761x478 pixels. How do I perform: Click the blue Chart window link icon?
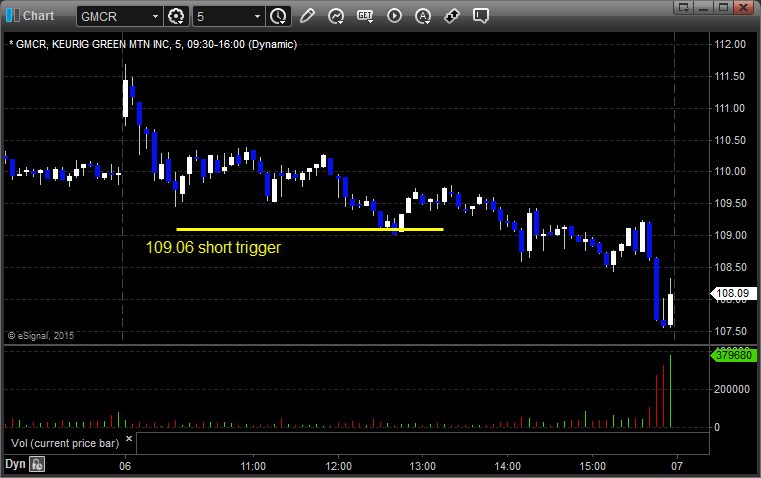pos(12,16)
